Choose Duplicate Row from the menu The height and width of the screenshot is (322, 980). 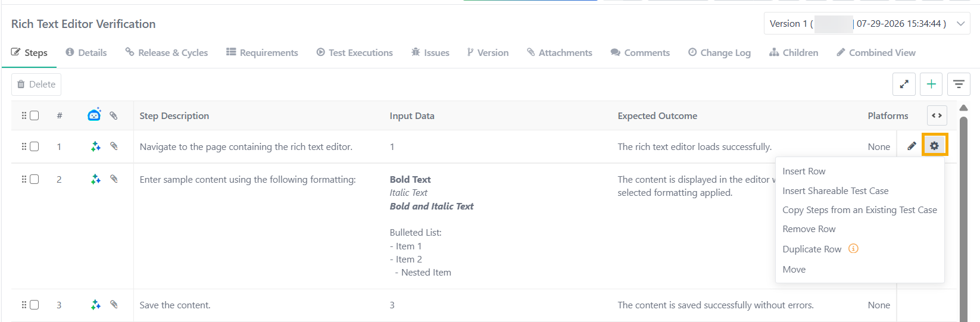pos(812,249)
